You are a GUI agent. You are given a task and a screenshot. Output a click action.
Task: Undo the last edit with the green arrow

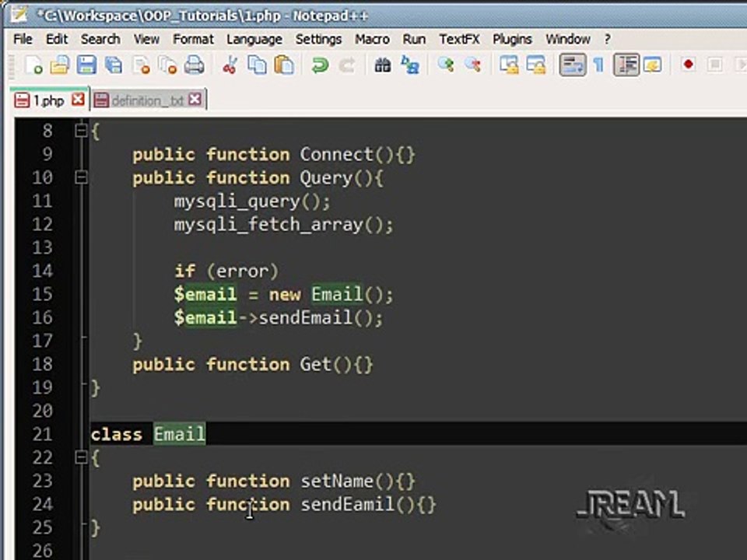click(320, 65)
